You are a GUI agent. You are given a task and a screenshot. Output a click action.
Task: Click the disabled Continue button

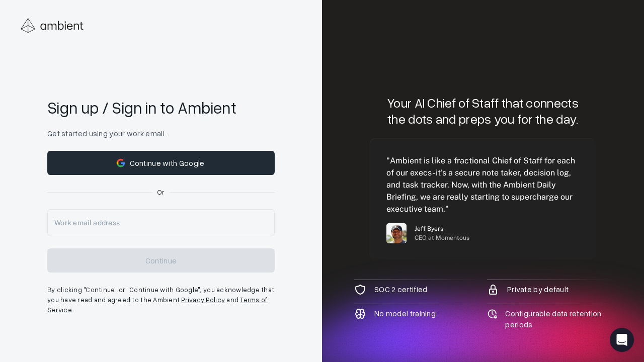click(161, 260)
